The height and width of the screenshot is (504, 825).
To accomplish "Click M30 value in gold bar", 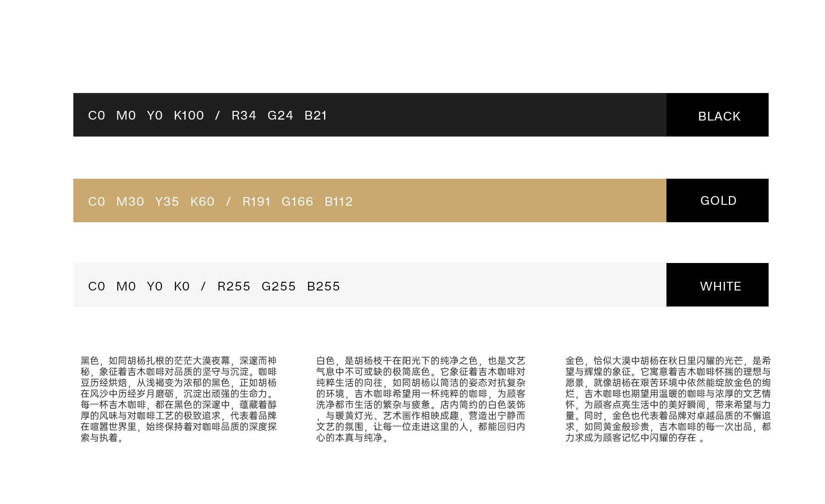I will [130, 202].
